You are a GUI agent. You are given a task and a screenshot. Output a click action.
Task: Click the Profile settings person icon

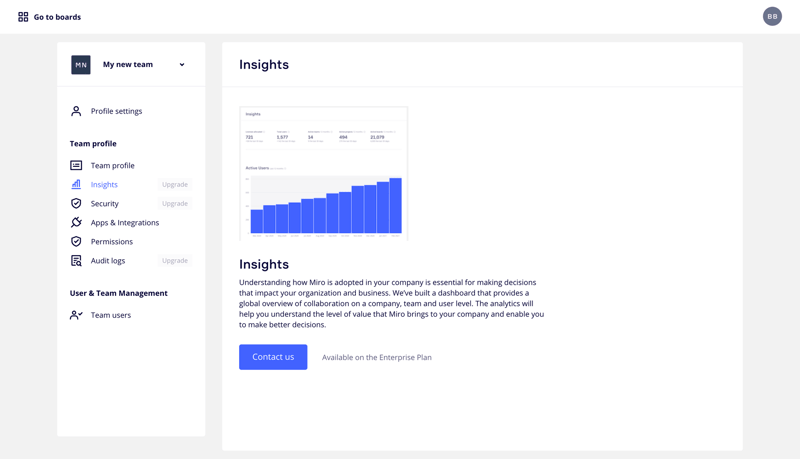[x=76, y=111]
